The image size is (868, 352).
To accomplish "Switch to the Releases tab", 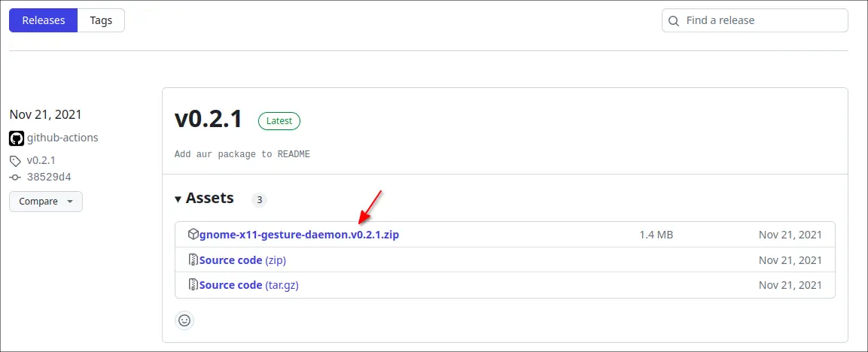I will pyautogui.click(x=43, y=20).
